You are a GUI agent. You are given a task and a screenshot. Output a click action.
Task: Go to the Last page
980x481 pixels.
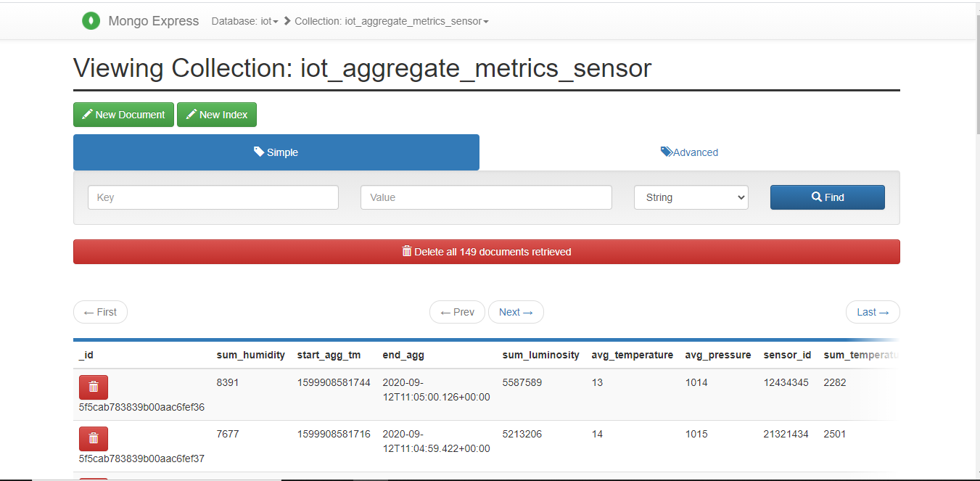[873, 312]
